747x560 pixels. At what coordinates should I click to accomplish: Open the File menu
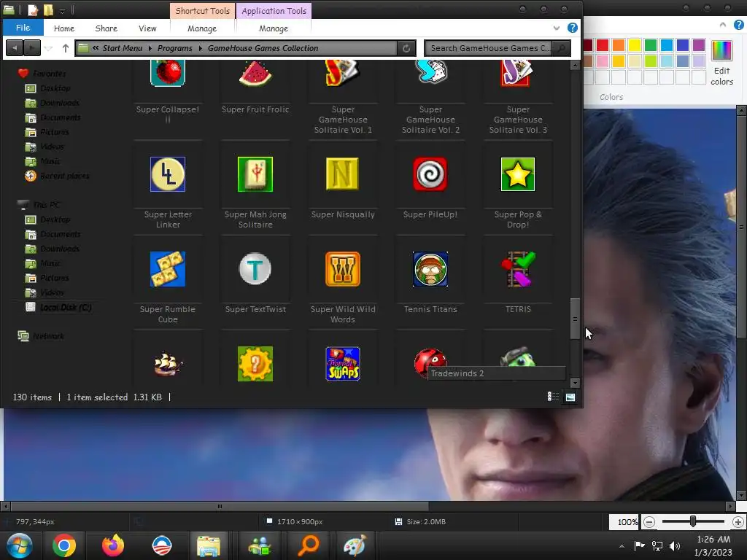point(23,28)
